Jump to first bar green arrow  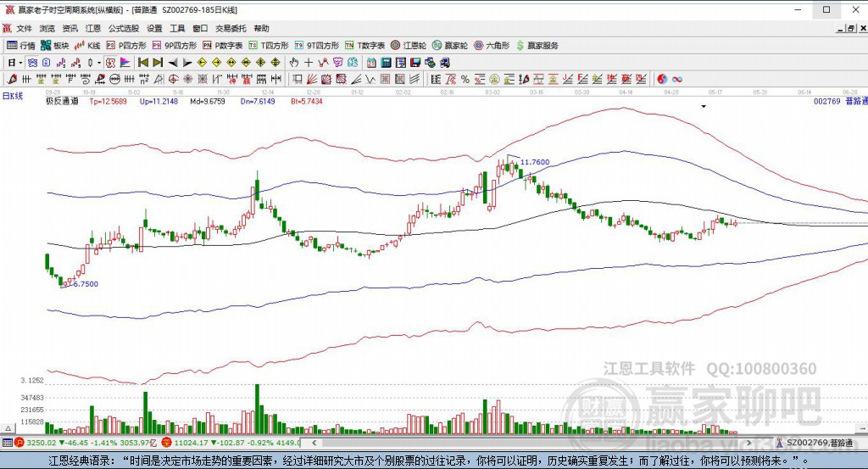coord(142,63)
